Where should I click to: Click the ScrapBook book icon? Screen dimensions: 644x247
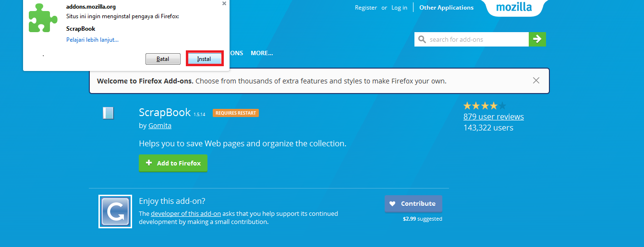[108, 113]
